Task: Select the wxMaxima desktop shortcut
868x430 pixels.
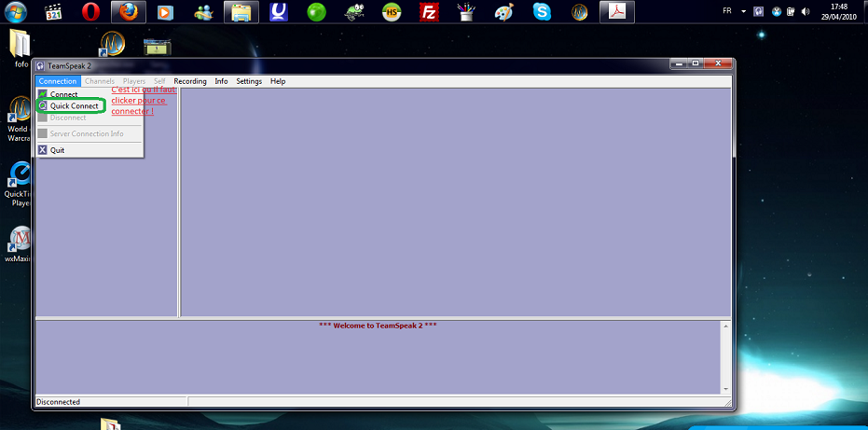Action: (x=18, y=243)
